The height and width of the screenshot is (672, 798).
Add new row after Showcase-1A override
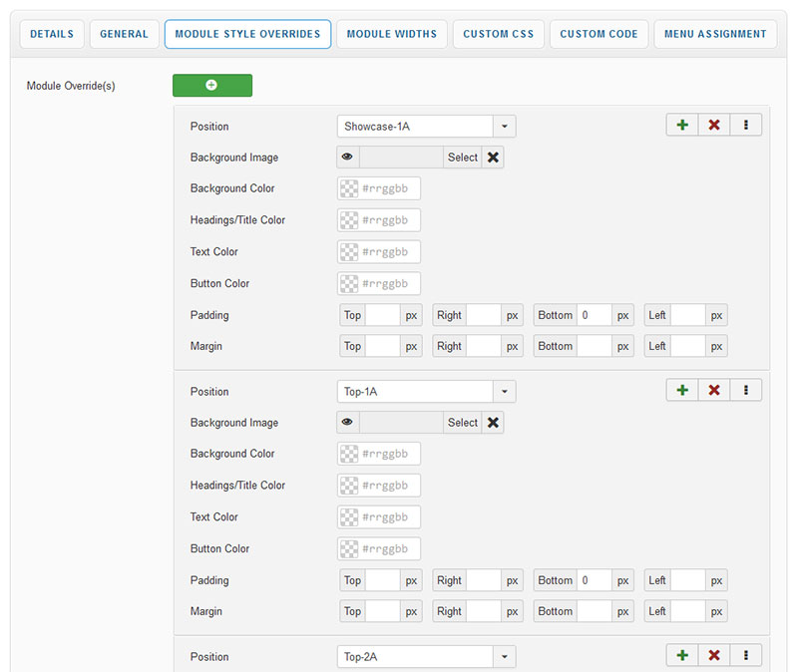coord(682,126)
